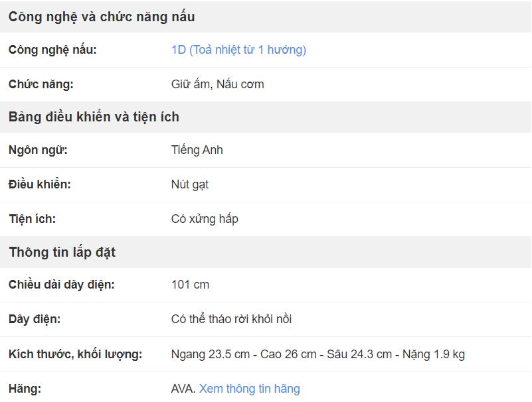Click the Ngôn ngữ label
532x402 pixels.
coord(38,150)
